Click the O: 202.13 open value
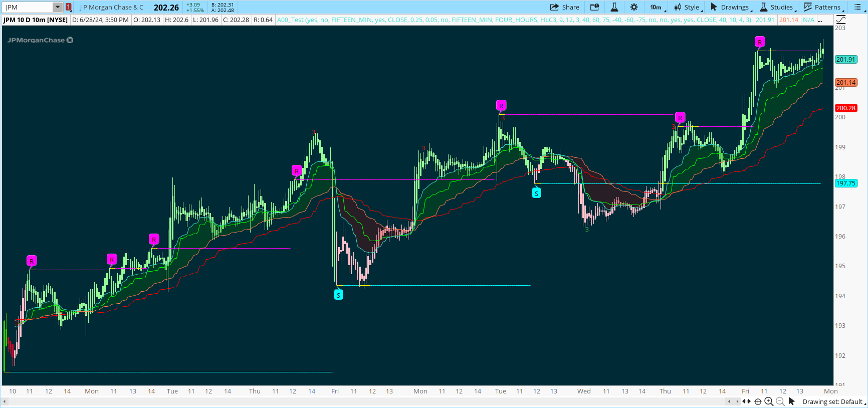The width and height of the screenshot is (868, 408). coord(147,20)
